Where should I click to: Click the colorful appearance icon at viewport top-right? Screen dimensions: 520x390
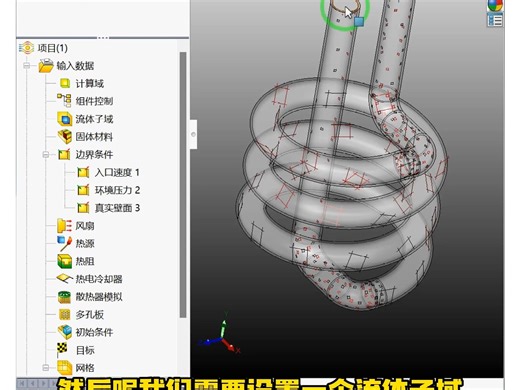[x=495, y=5]
